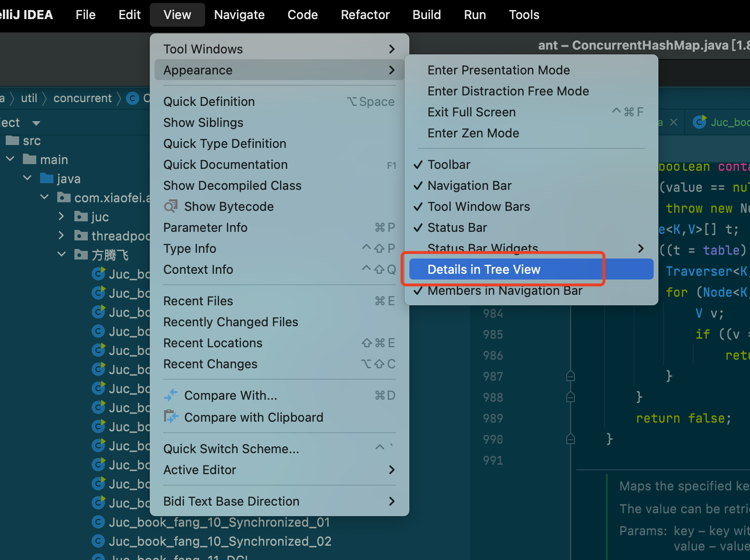Select Juc_book_fang_10_Synchronized_02 file in tree

(x=219, y=541)
